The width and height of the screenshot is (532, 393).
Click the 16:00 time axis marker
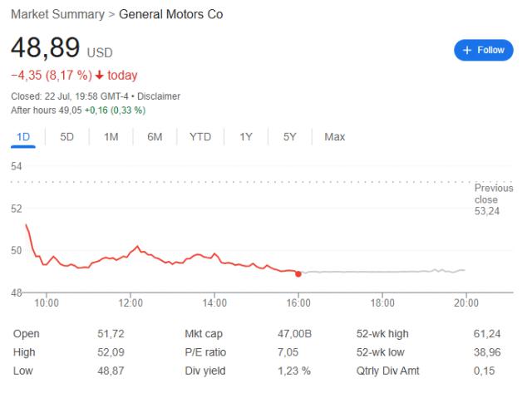tap(298, 302)
